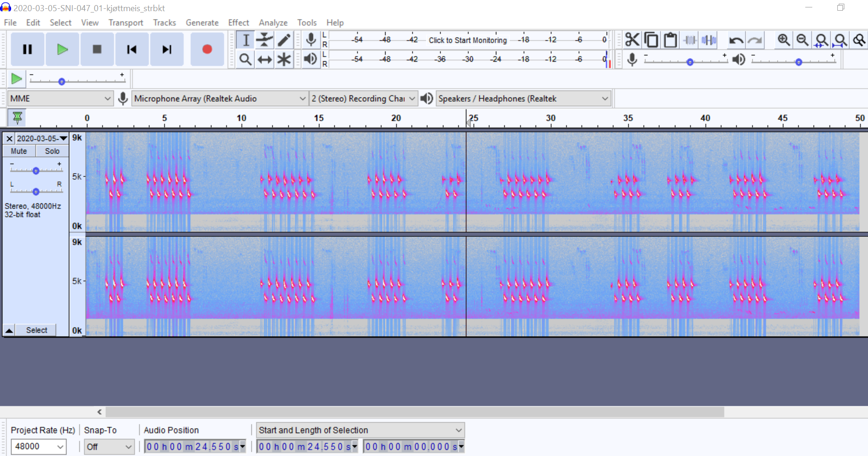Copy audio using the toolbar icon
The width and height of the screenshot is (868, 456).
(x=651, y=40)
